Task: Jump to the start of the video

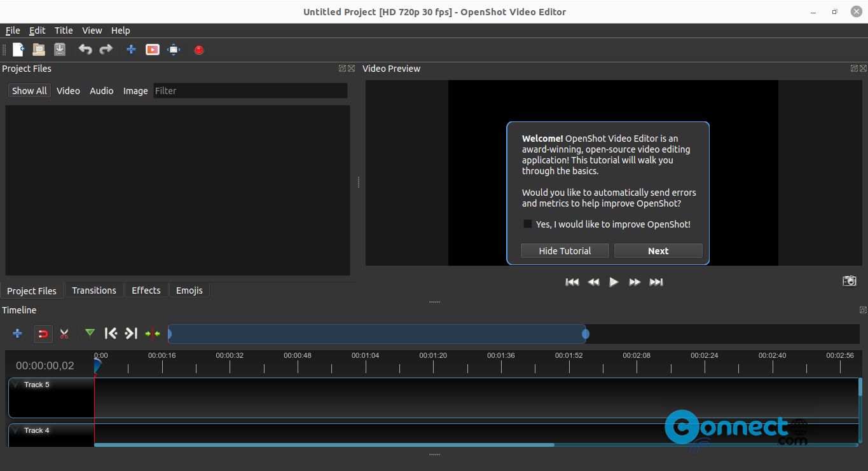Action: pos(572,282)
